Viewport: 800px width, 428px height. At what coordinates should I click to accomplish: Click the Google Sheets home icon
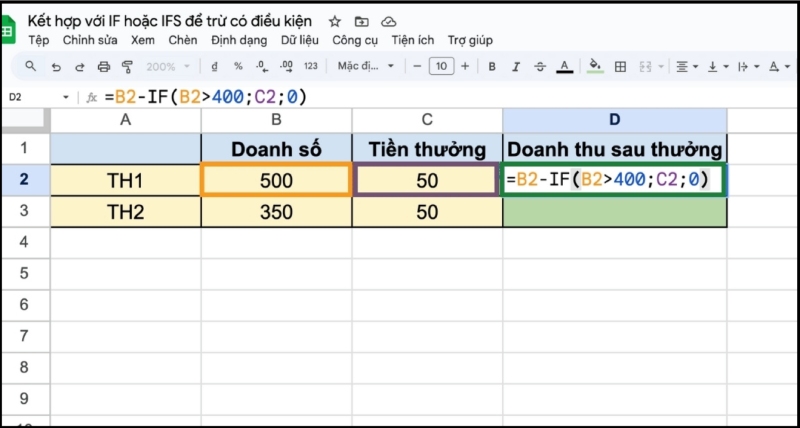(7, 30)
